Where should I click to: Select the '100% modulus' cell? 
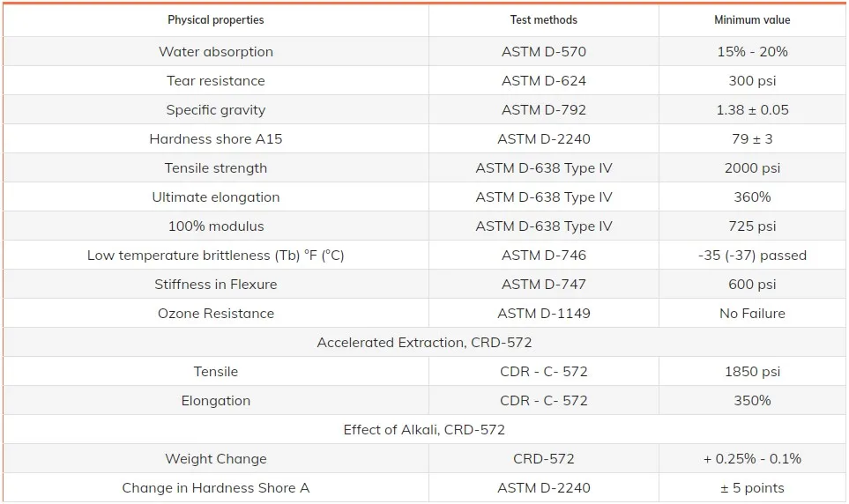pos(216,226)
